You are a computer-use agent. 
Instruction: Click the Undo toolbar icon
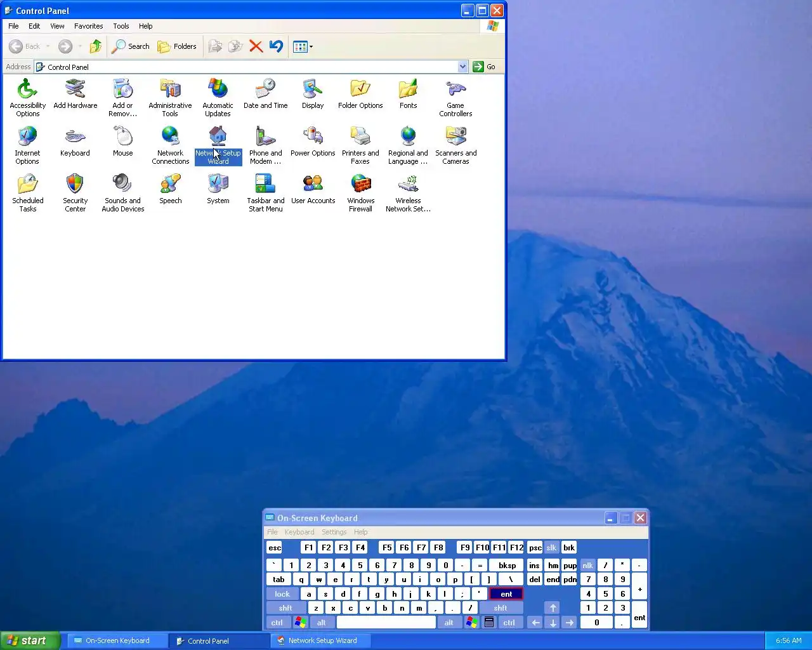[x=276, y=46]
